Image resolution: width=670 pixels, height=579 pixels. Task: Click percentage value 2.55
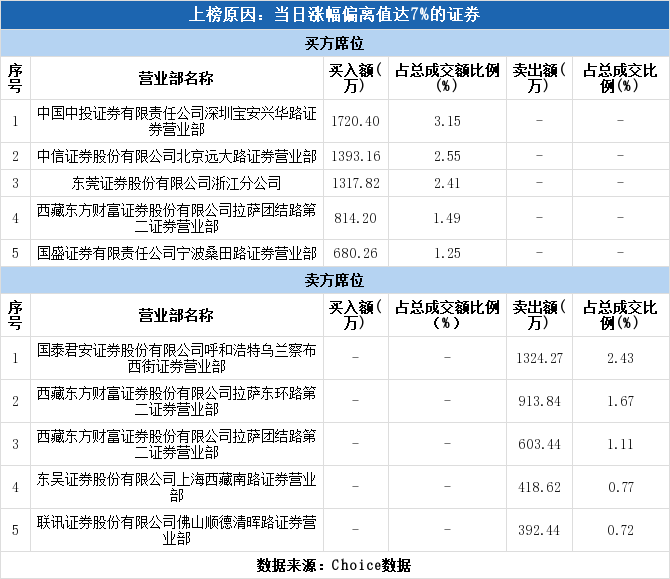click(447, 156)
